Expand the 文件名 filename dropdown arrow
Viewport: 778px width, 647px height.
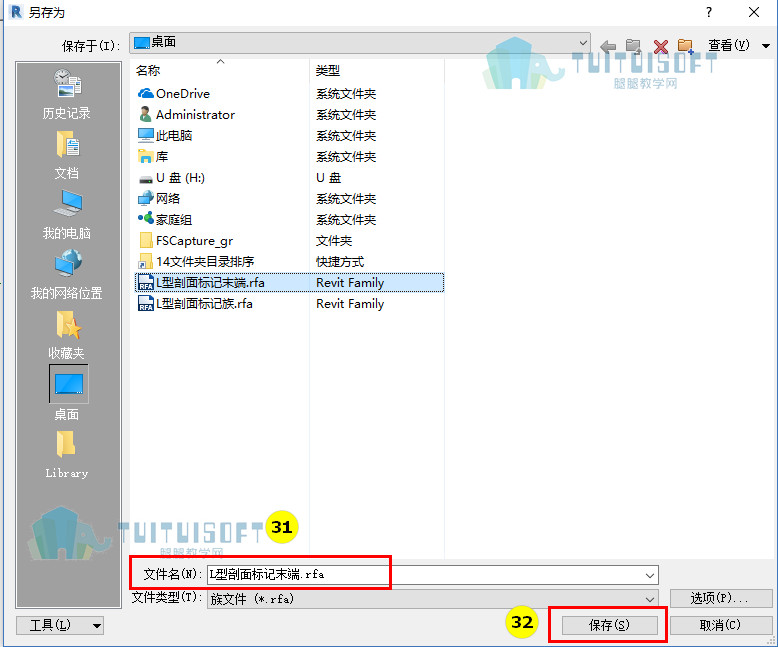click(649, 575)
